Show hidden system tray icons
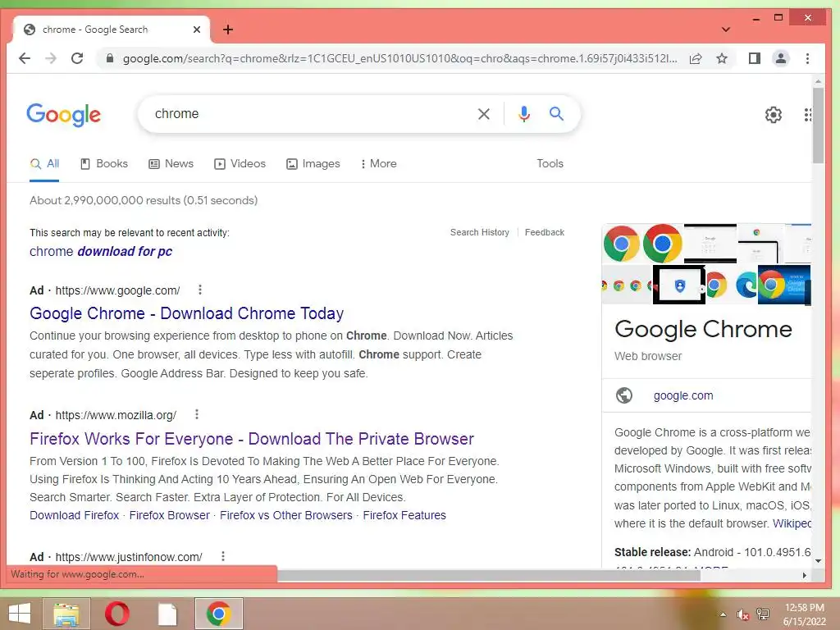 coord(723,614)
